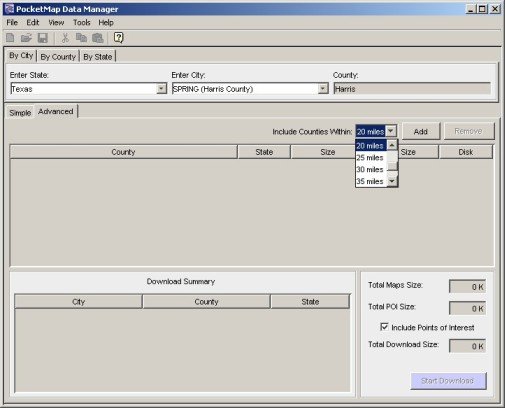This screenshot has height=408, width=505.
Task: Expand the Enter City dropdown arrow
Action: coord(323,89)
